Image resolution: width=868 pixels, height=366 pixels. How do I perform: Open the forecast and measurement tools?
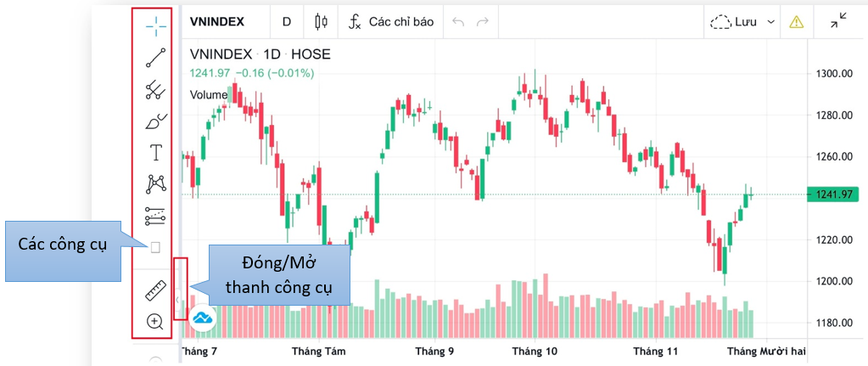[x=155, y=216]
